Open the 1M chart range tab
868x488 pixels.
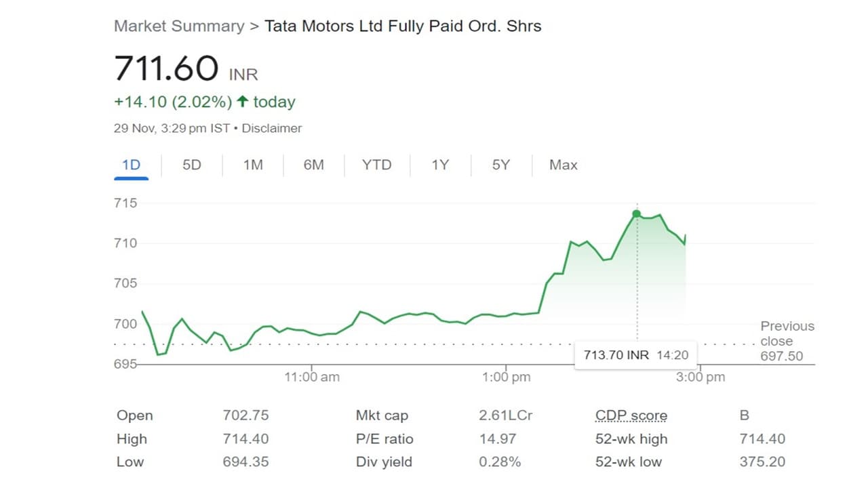click(x=253, y=165)
